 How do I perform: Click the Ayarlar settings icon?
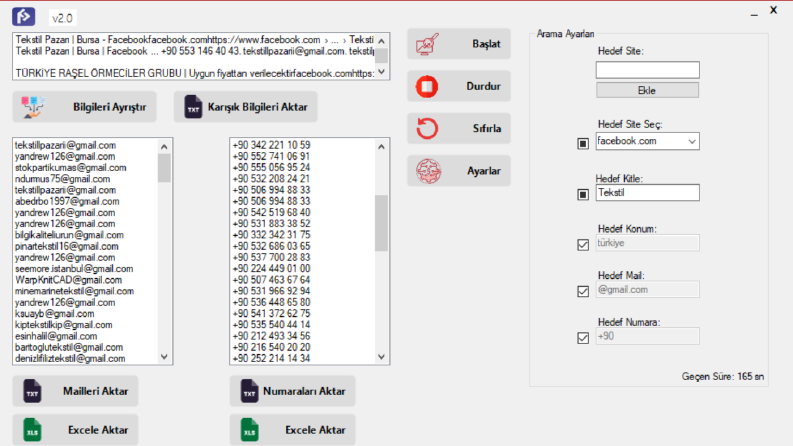pos(428,171)
